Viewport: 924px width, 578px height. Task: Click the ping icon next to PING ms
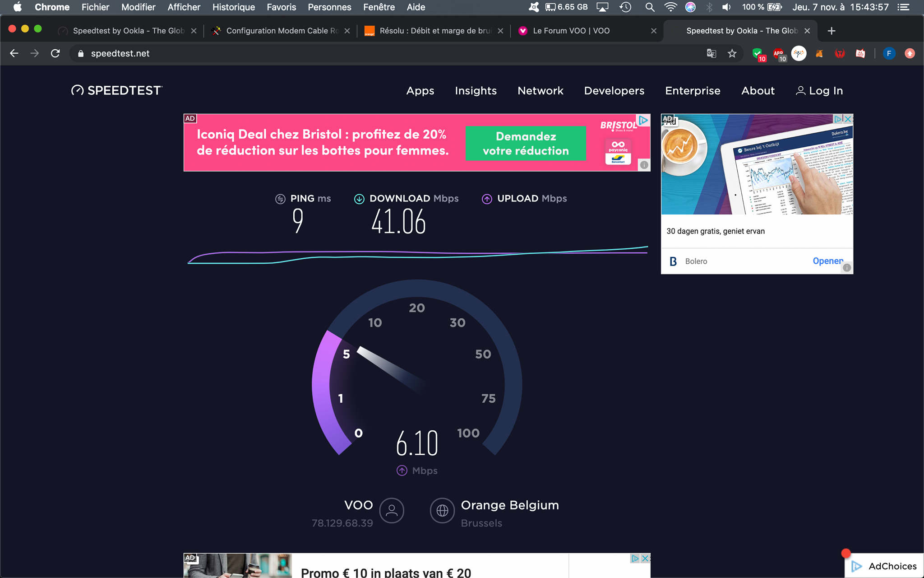[x=280, y=199]
